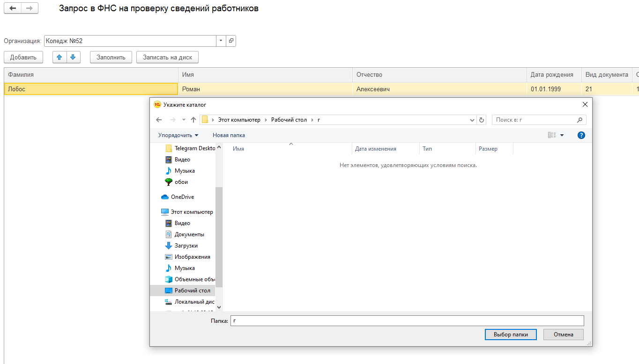Sort files by the Тип column
Screen dimensions: 639x364
447,149
